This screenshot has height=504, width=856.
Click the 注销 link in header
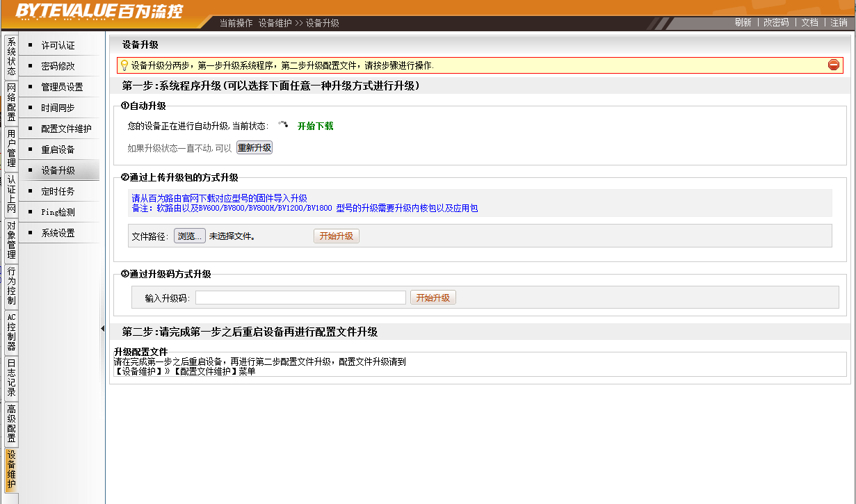pos(839,22)
